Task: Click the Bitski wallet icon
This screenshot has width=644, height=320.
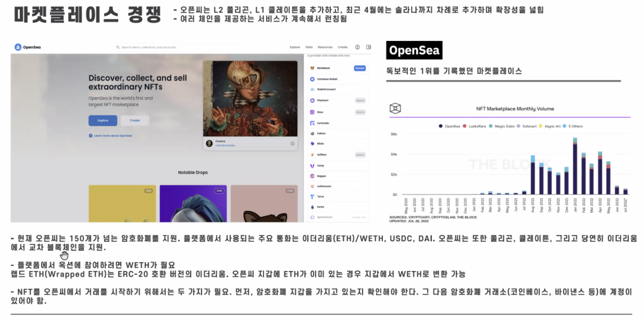Action: 312,144
